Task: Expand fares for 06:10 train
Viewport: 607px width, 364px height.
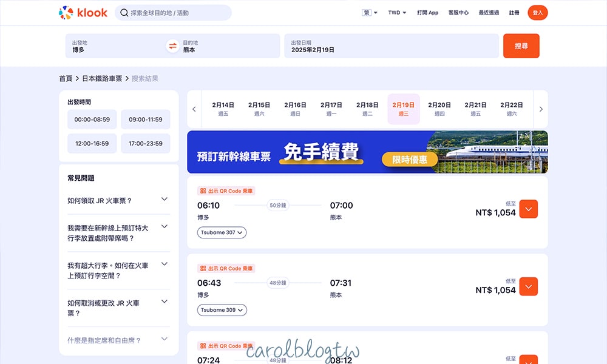Action: pos(529,209)
